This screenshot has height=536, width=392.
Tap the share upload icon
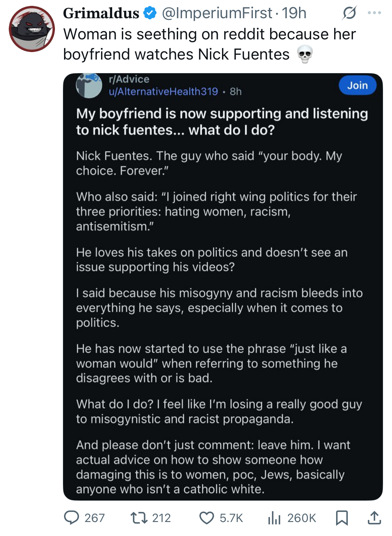point(374,517)
